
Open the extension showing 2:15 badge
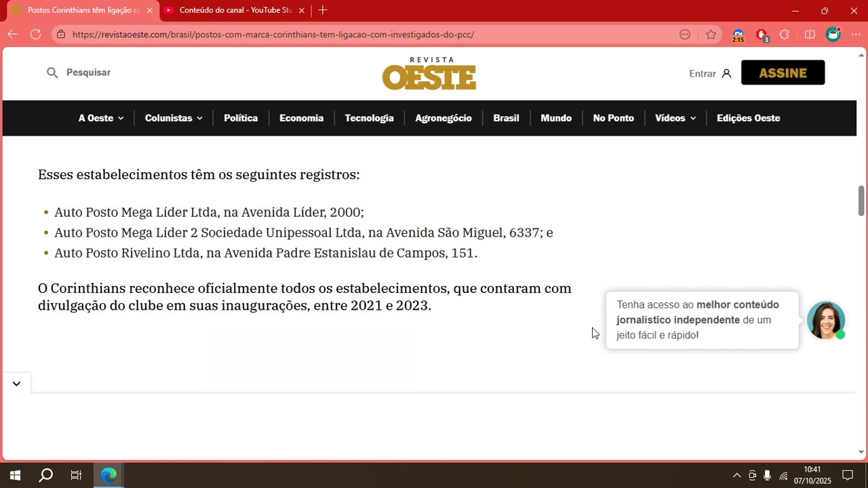(738, 35)
